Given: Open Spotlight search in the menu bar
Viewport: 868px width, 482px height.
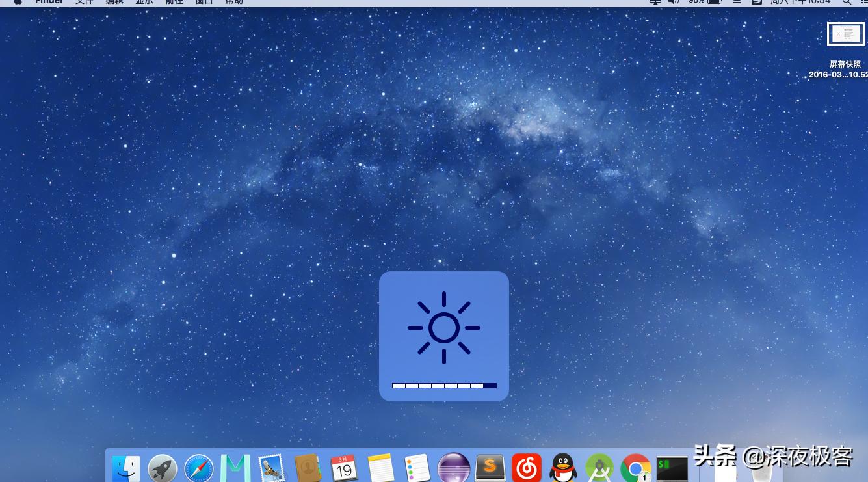Looking at the screenshot, I should (x=847, y=2).
